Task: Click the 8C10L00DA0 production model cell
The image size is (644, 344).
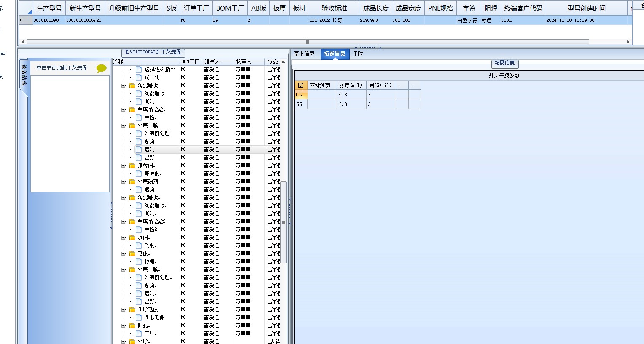Action: click(49, 20)
